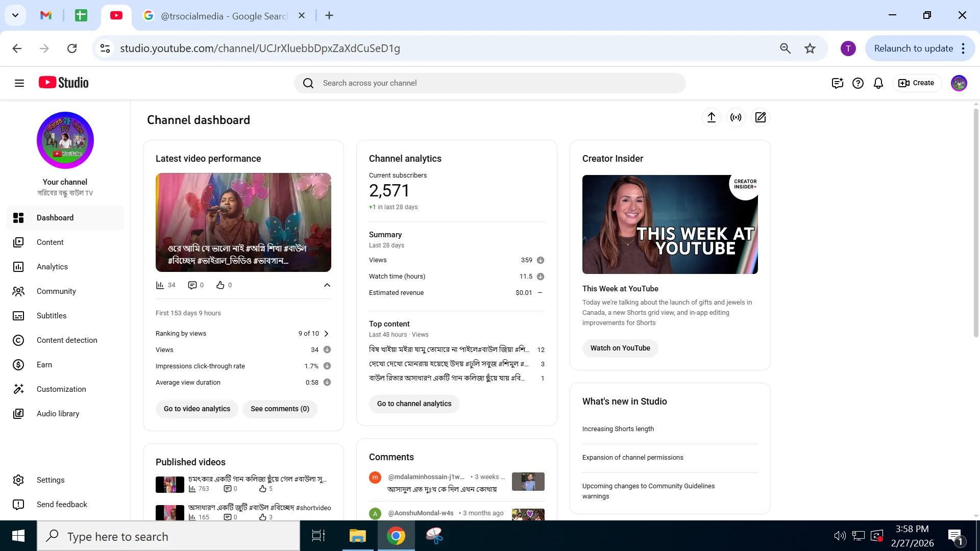Collapse latest video performance details chevron
980x551 pixels.
[x=327, y=285]
